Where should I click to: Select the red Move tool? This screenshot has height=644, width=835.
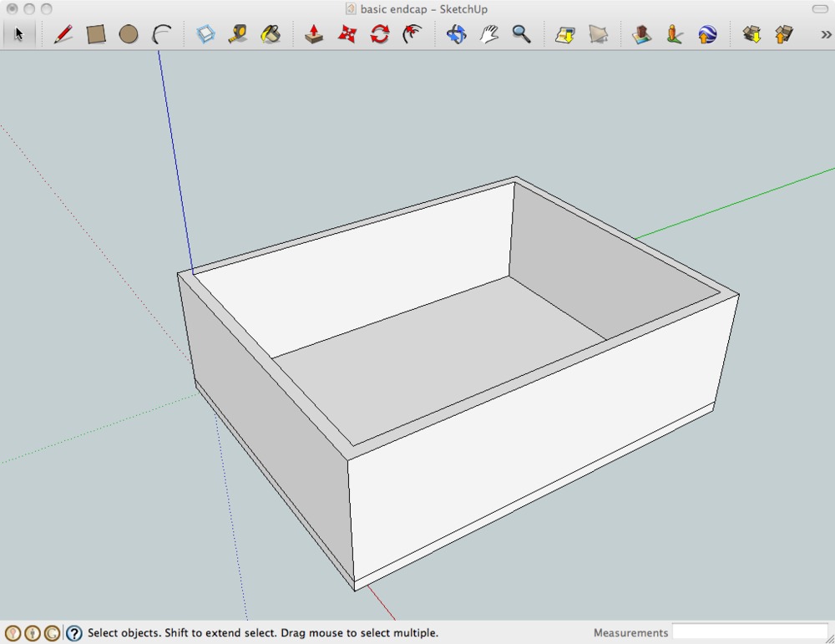pos(347,34)
